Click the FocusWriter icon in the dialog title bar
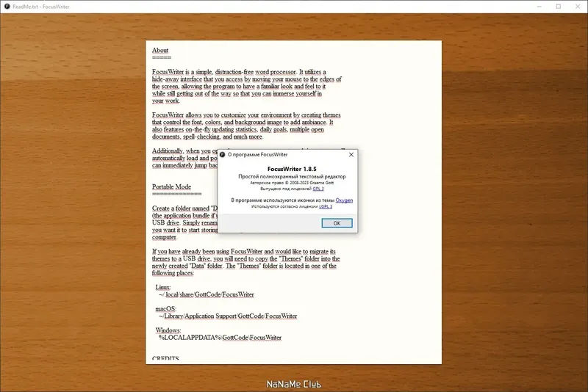 pyautogui.click(x=223, y=155)
